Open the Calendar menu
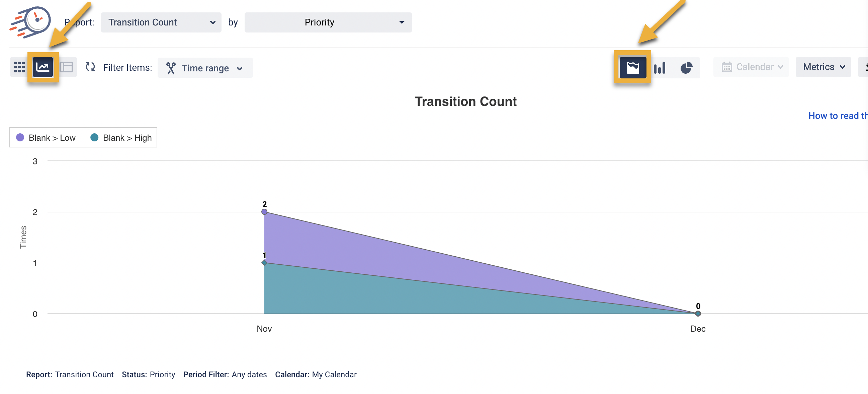This screenshot has width=868, height=394. 751,67
